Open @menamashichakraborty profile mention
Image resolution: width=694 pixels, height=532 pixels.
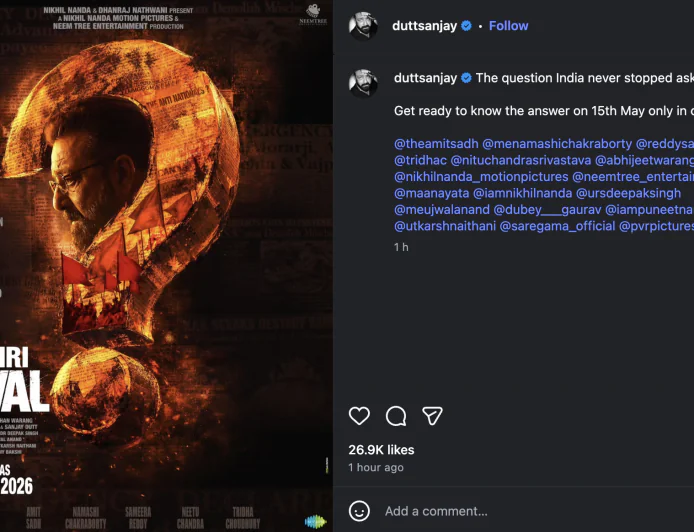click(557, 143)
